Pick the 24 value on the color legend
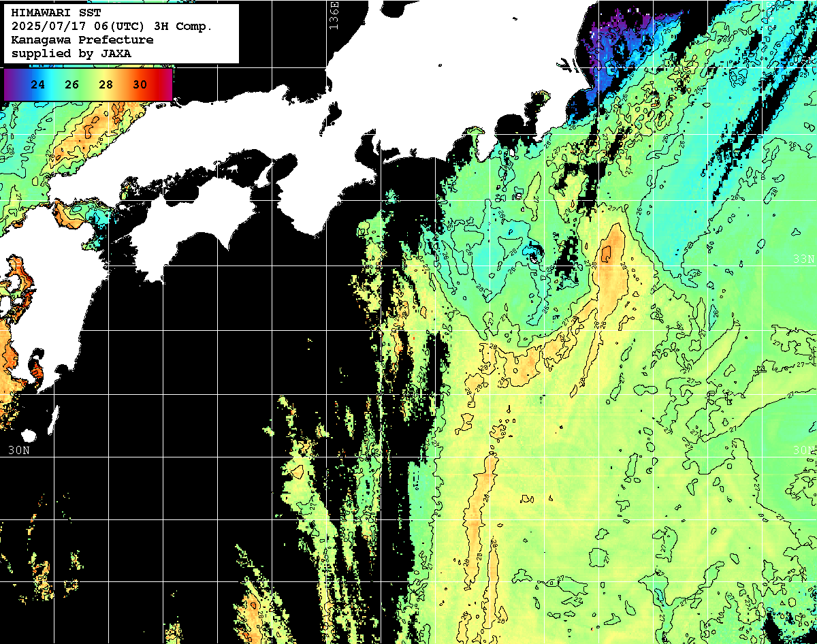This screenshot has width=817, height=644. point(38,85)
